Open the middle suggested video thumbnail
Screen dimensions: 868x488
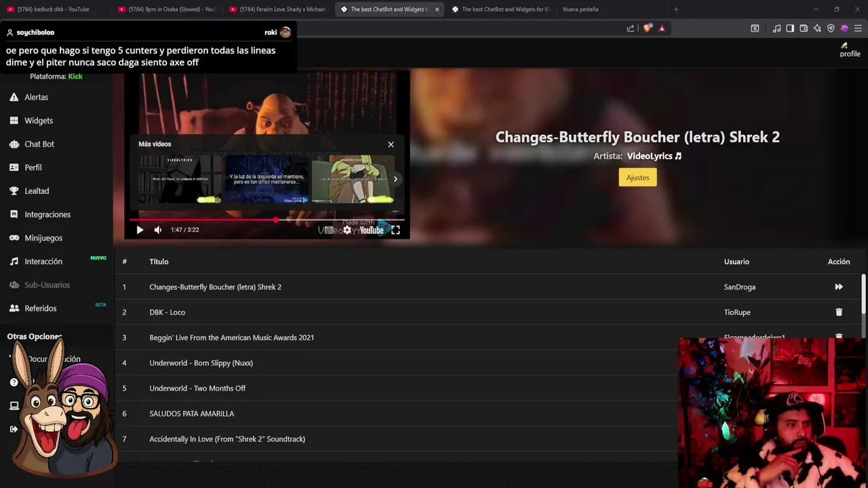(x=267, y=179)
